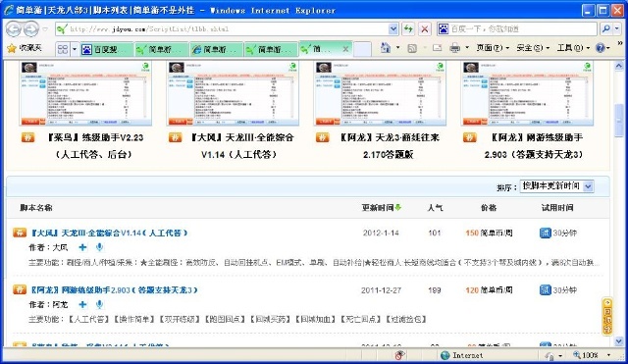Click the 试用时间 column header
The height and width of the screenshot is (364, 628).
pos(557,207)
